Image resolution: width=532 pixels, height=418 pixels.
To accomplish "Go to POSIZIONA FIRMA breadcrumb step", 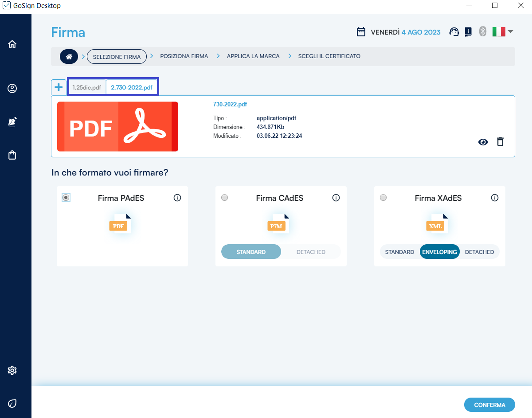I will [x=184, y=56].
